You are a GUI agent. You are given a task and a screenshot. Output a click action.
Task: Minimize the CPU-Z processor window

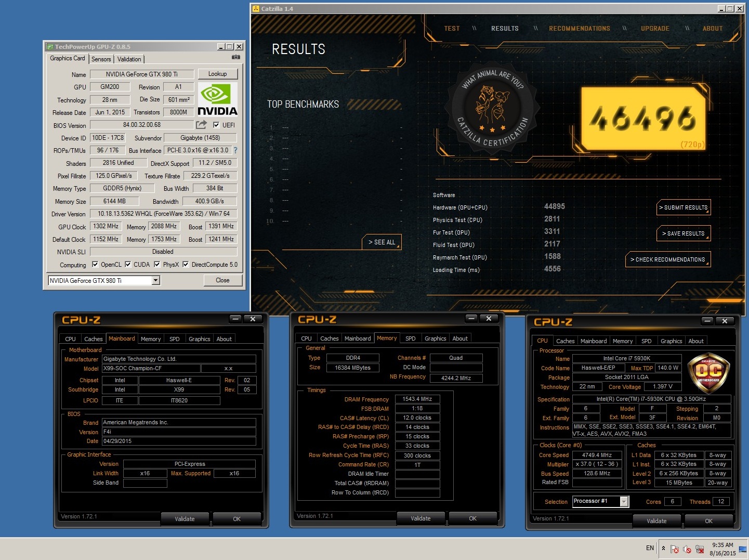pos(707,321)
